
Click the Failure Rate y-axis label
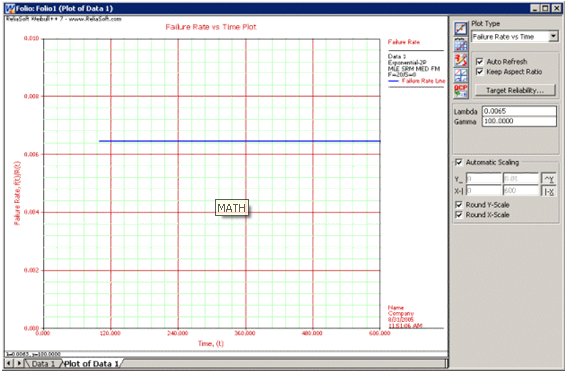point(17,193)
